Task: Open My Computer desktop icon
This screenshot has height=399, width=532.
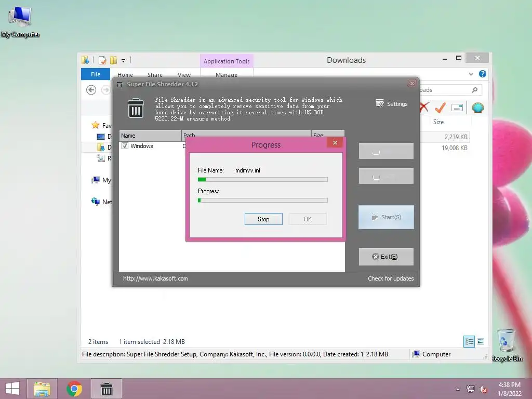Action: 20,22
